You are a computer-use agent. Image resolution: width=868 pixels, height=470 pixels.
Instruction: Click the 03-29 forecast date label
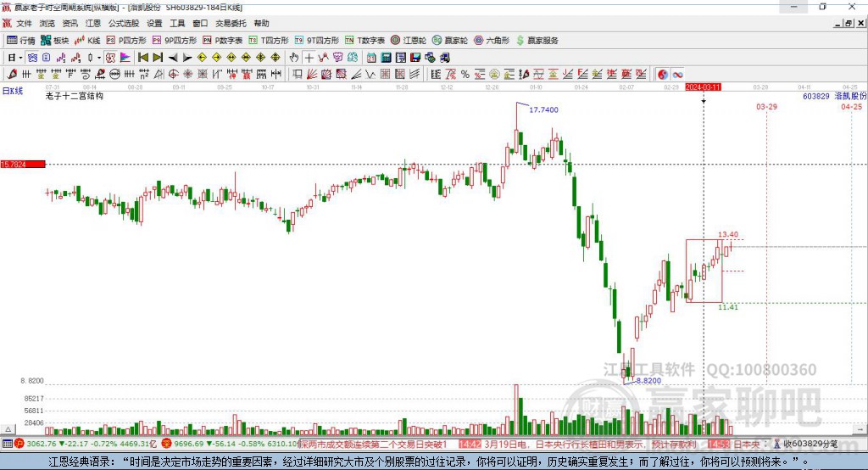[x=766, y=106]
